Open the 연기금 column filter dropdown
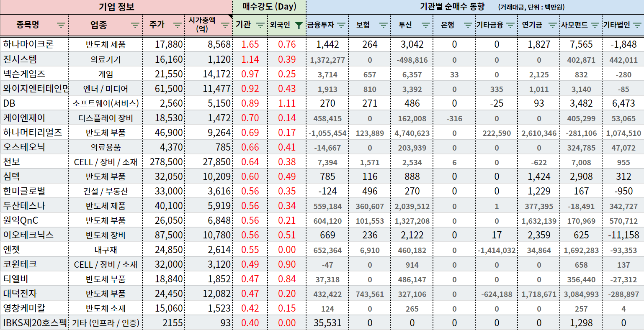This screenshot has height=330, width=644. click(x=552, y=25)
